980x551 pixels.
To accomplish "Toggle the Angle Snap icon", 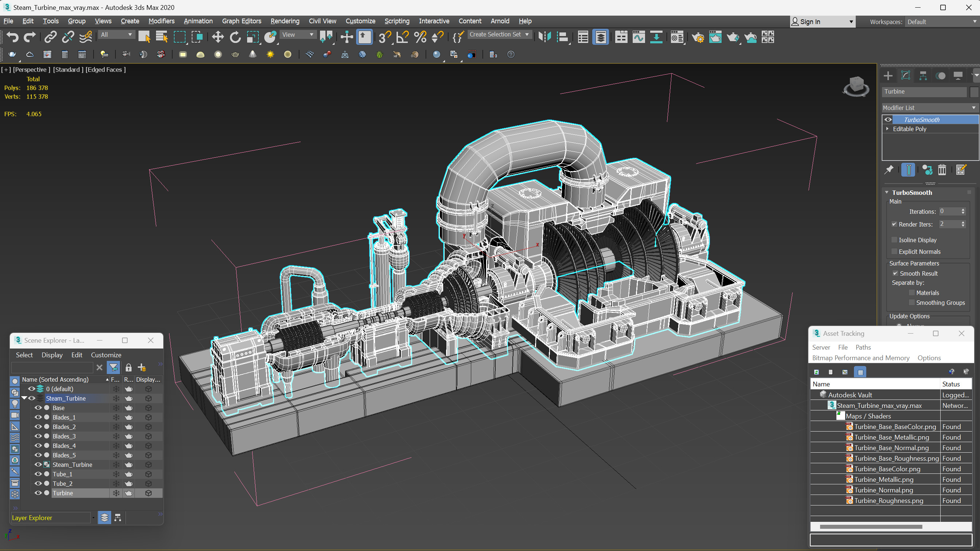I will click(x=402, y=37).
